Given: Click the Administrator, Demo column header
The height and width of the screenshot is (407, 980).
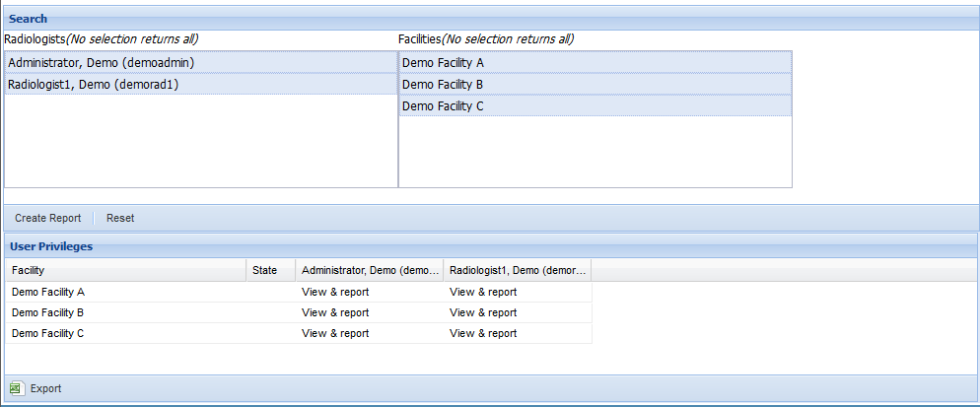Looking at the screenshot, I should tap(370, 270).
